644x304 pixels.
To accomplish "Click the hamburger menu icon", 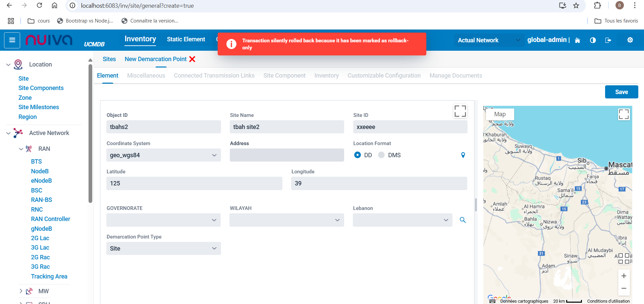I will pyautogui.click(x=12, y=40).
